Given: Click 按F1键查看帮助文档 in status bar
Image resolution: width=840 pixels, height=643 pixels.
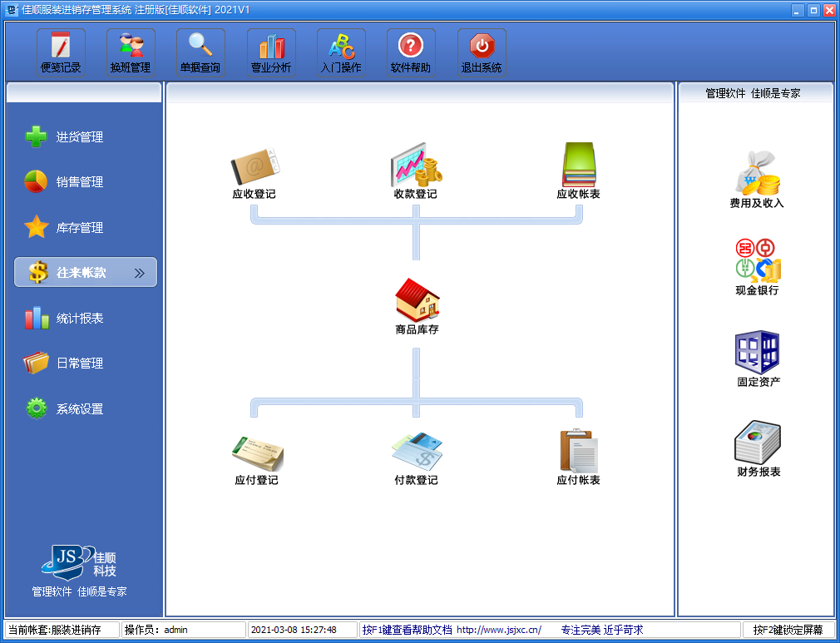Looking at the screenshot, I should coord(408,631).
